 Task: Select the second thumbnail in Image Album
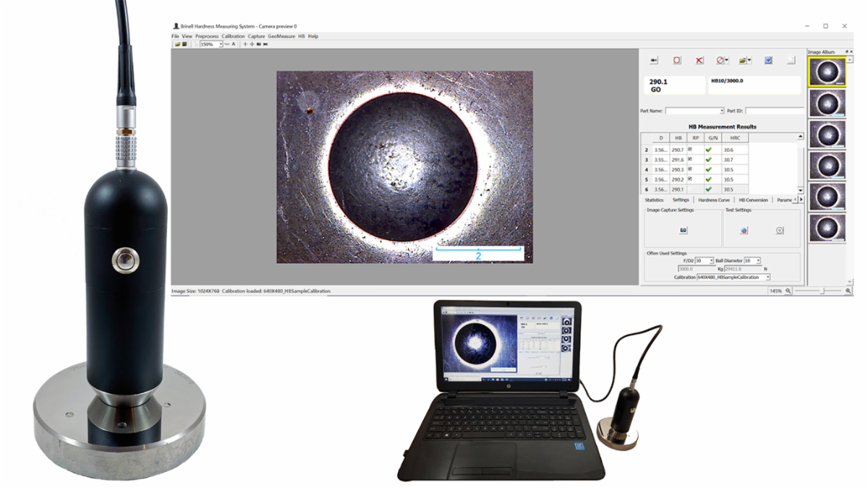(x=827, y=103)
